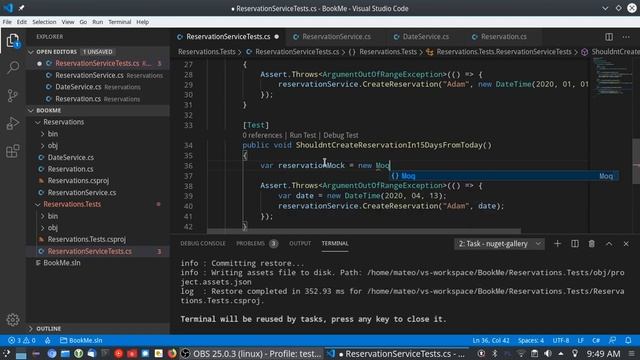Image resolution: width=640 pixels, height=360 pixels.
Task: Click the flame icon in status bar
Action: (x=48, y=340)
